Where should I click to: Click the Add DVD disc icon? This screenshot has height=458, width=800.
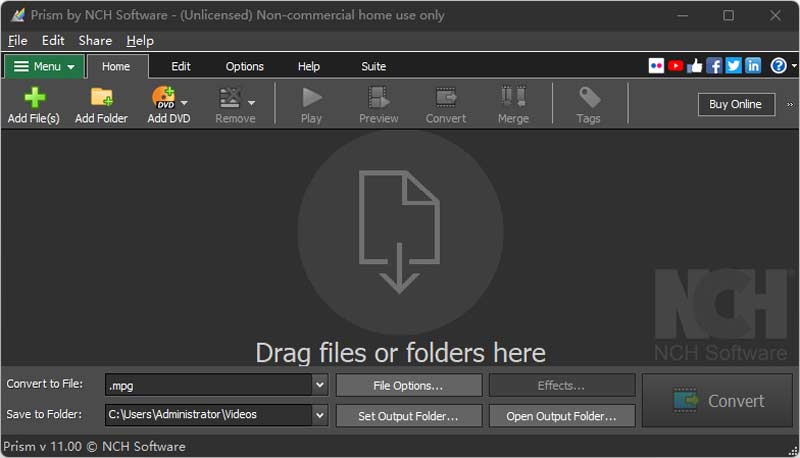164,97
